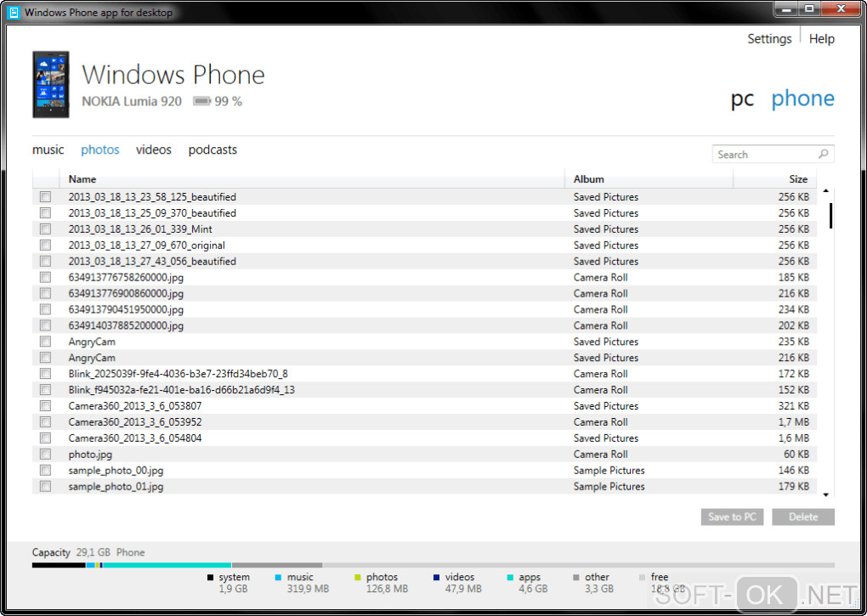867x616 pixels.
Task: Select checkbox for 2013_03_18_13_27_09_670_original
Action: point(45,245)
